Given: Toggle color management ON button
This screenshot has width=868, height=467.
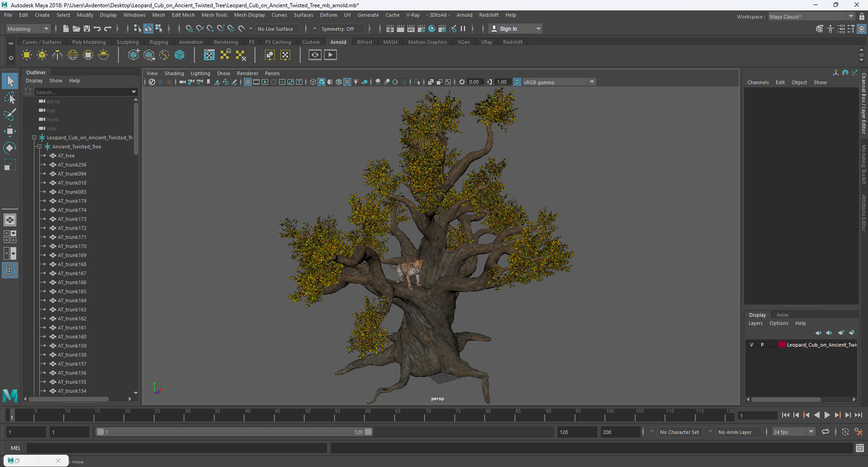Looking at the screenshot, I should (x=517, y=82).
